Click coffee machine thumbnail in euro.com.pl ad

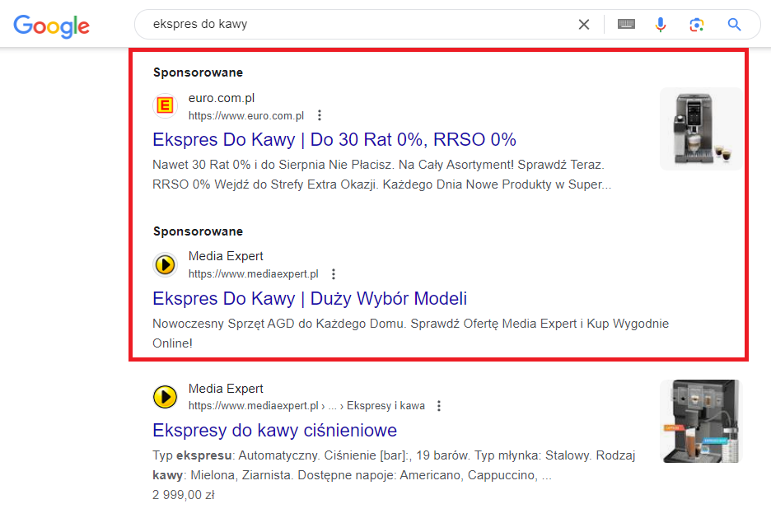point(701,128)
